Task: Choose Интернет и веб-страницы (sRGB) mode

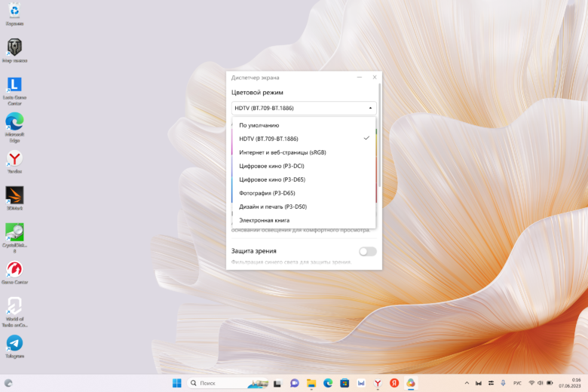Action: pyautogui.click(x=304, y=152)
